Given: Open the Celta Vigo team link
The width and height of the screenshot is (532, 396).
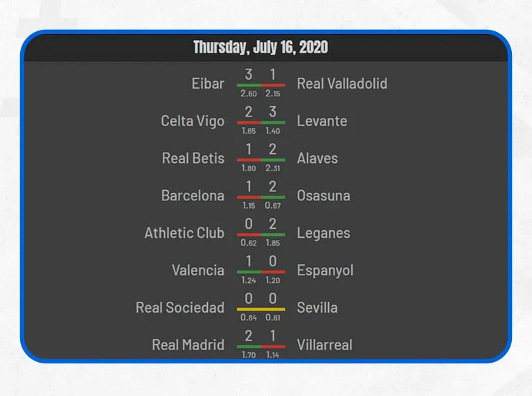Looking at the screenshot, I should (193, 121).
